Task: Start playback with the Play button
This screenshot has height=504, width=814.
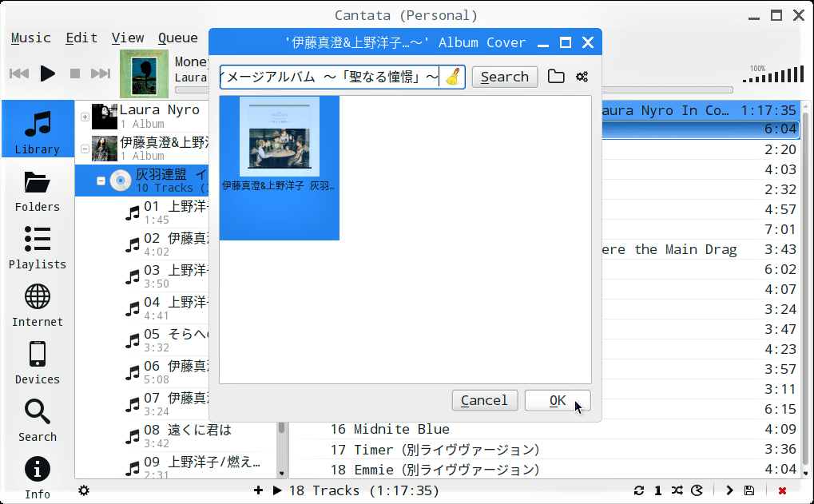Action: point(48,73)
